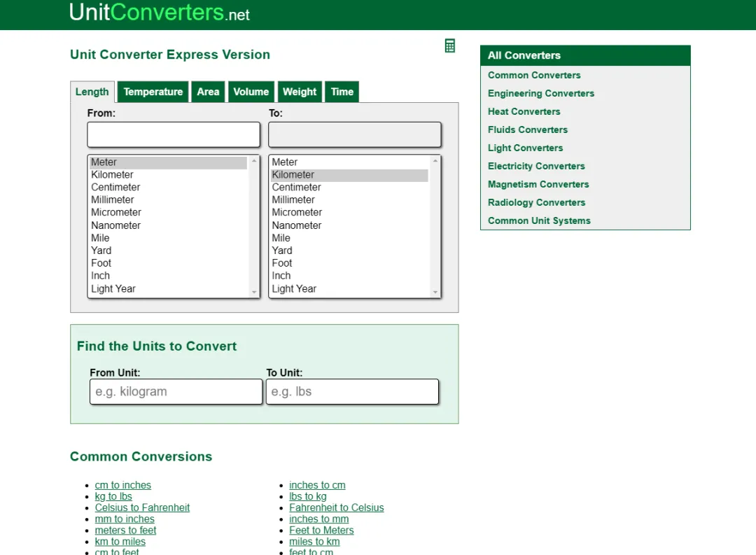756x555 pixels.
Task: Pick Centimeter in the To list
Action: click(349, 187)
